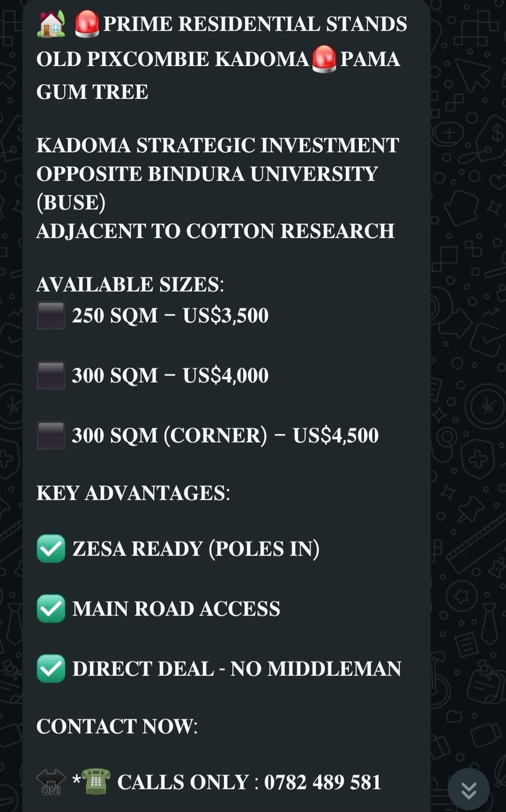
Task: Click the black square beside 300 SQM – US$4,000
Action: point(51,376)
